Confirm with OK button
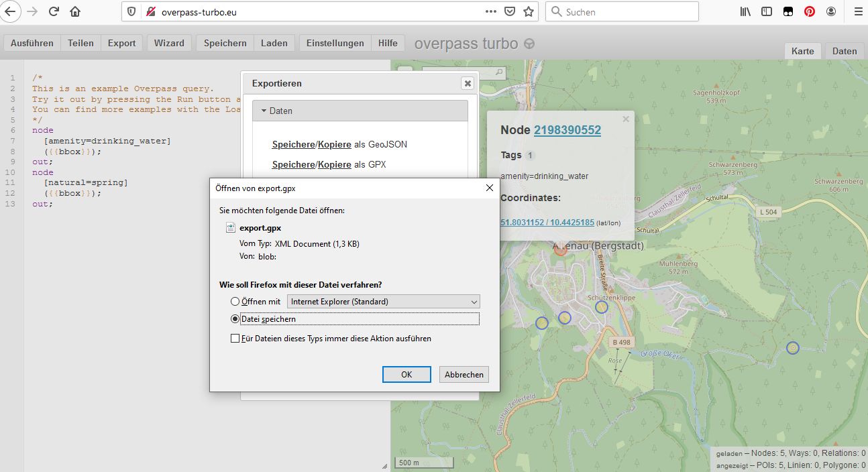The width and height of the screenshot is (868, 472). click(x=406, y=374)
